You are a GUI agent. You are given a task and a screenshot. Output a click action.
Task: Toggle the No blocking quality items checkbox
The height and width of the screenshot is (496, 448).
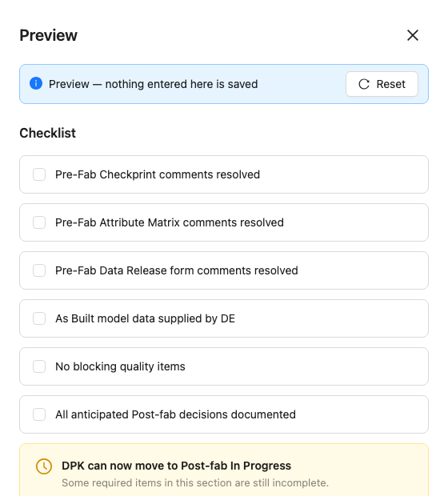[x=39, y=366]
